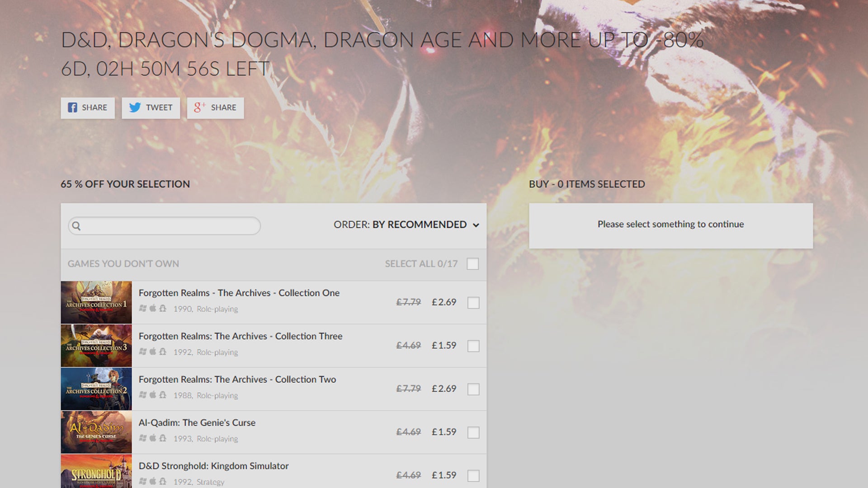Open Forgotten Realms Collection Two title link
The height and width of the screenshot is (488, 868).
tap(237, 380)
